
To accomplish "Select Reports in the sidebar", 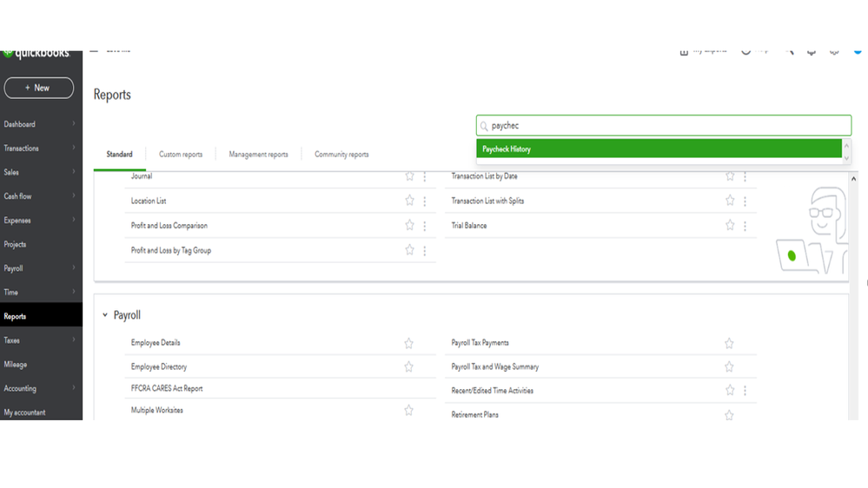I will coord(41,316).
